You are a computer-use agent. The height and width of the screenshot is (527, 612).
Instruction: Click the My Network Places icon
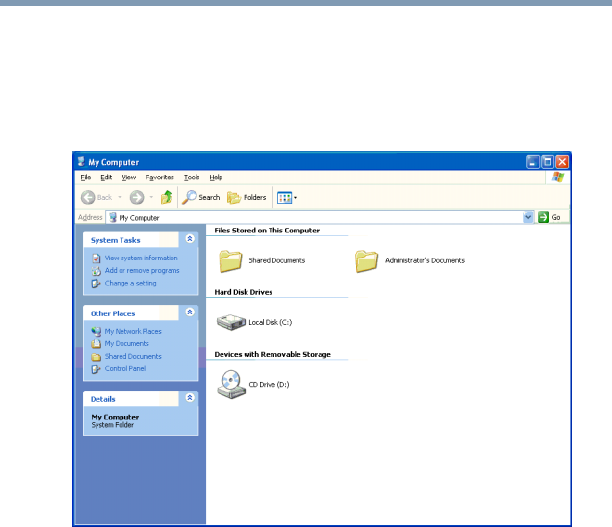96,332
